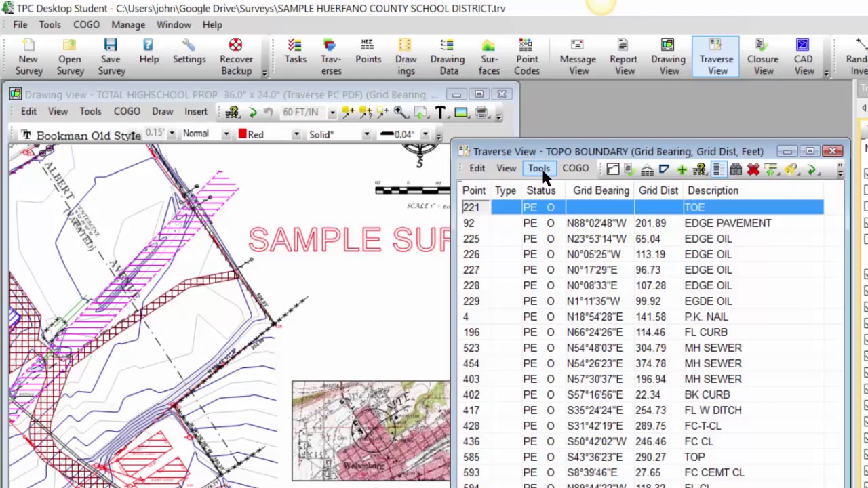Open the 0.04 line width dropdown
Screen dimensions: 868x488
tap(425, 134)
